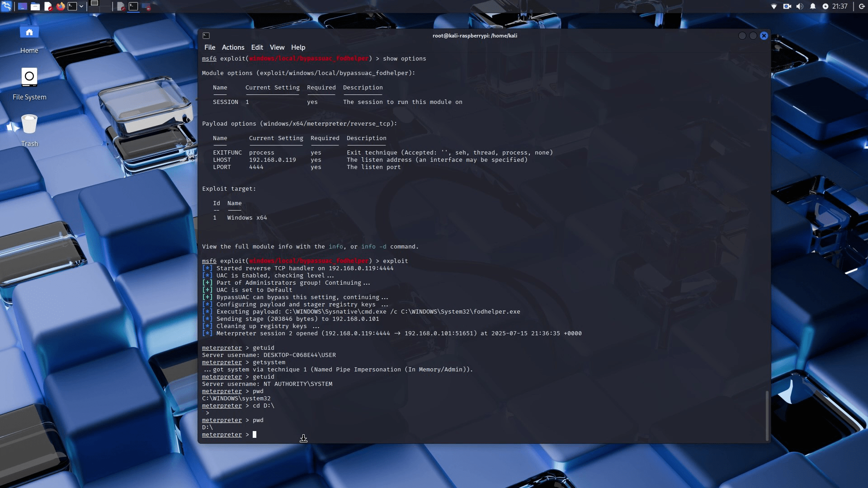The image size is (868, 488).
Task: Click the 'getsystem' command text
Action: point(269,362)
